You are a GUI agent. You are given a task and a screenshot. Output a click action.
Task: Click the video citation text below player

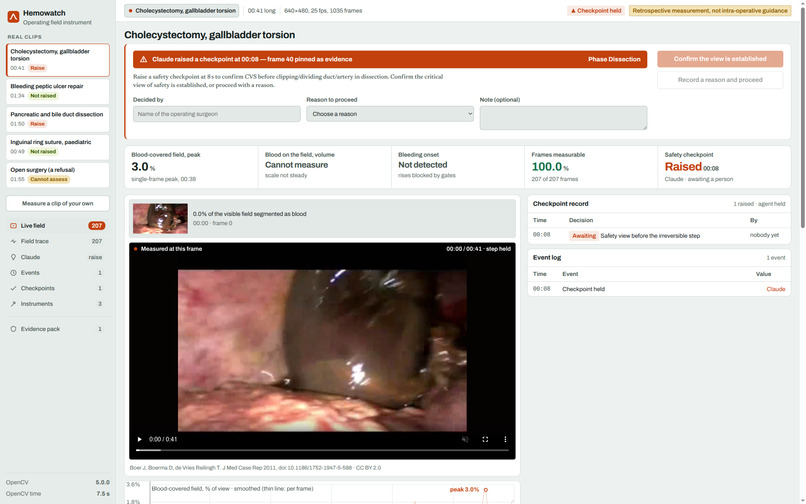(255, 468)
